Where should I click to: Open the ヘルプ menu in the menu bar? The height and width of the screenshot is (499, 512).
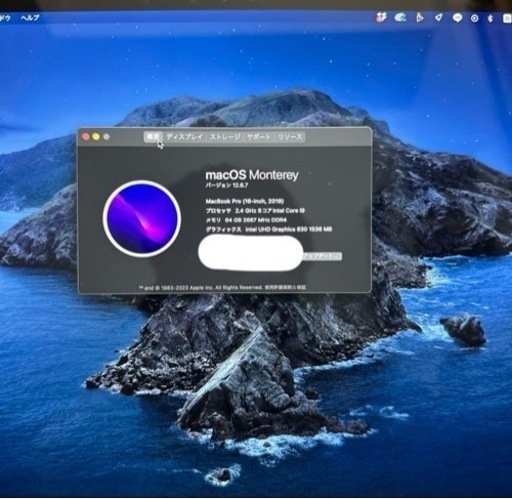[x=30, y=18]
